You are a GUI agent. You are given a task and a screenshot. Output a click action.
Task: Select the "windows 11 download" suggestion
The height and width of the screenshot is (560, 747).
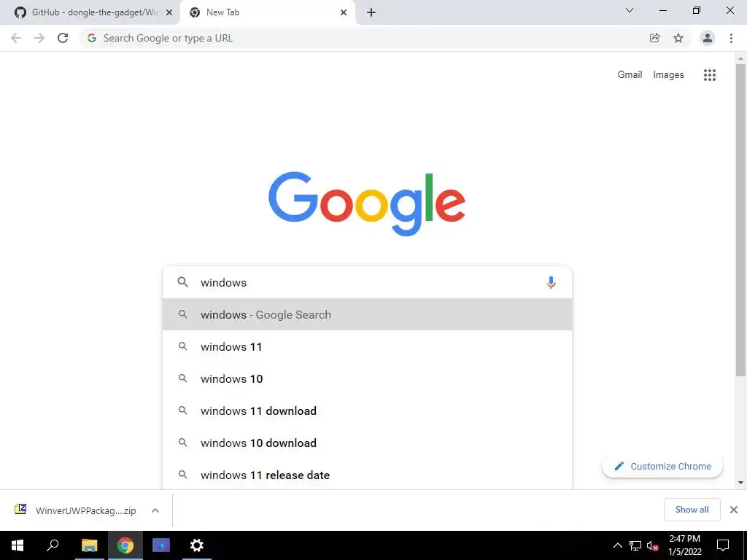point(367,411)
